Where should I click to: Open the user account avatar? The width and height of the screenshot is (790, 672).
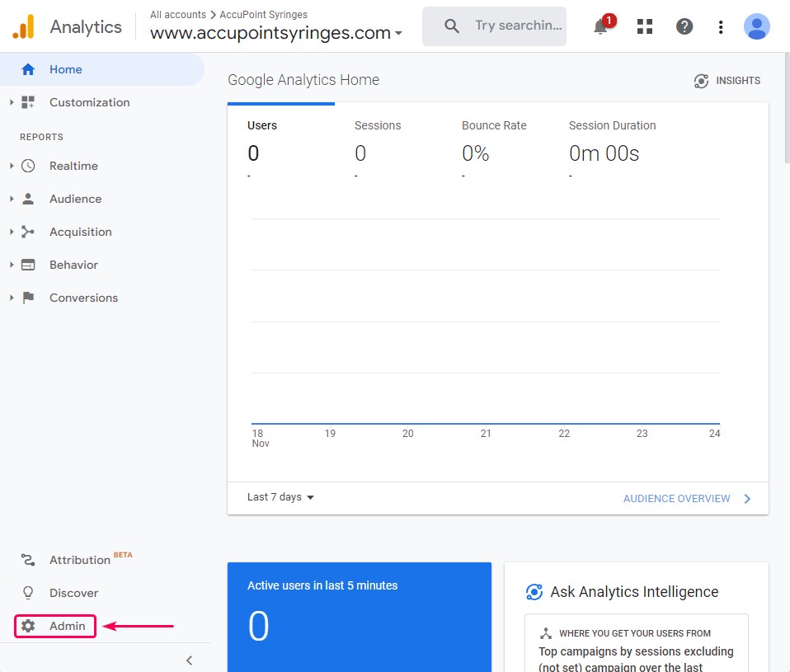point(756,26)
